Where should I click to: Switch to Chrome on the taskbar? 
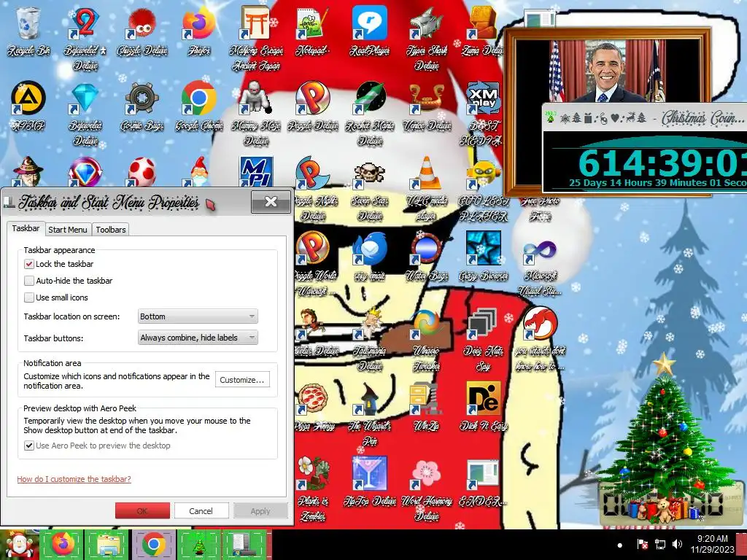(x=153, y=545)
